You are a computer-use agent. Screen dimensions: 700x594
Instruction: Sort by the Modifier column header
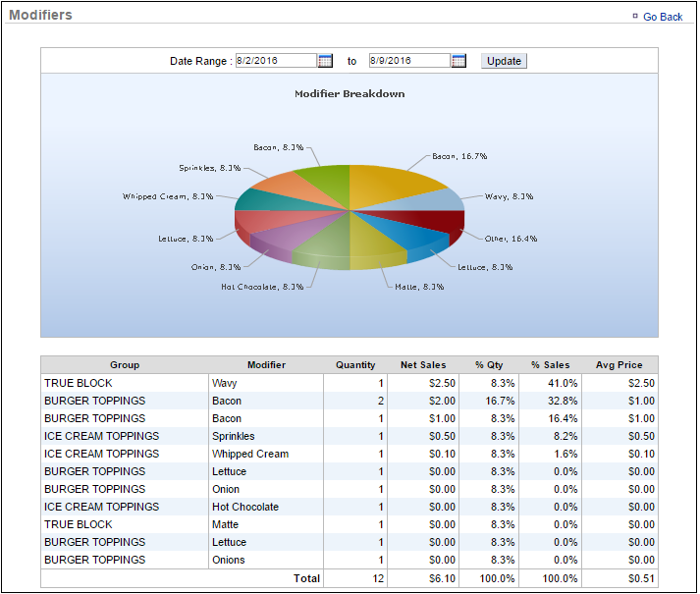[266, 365]
